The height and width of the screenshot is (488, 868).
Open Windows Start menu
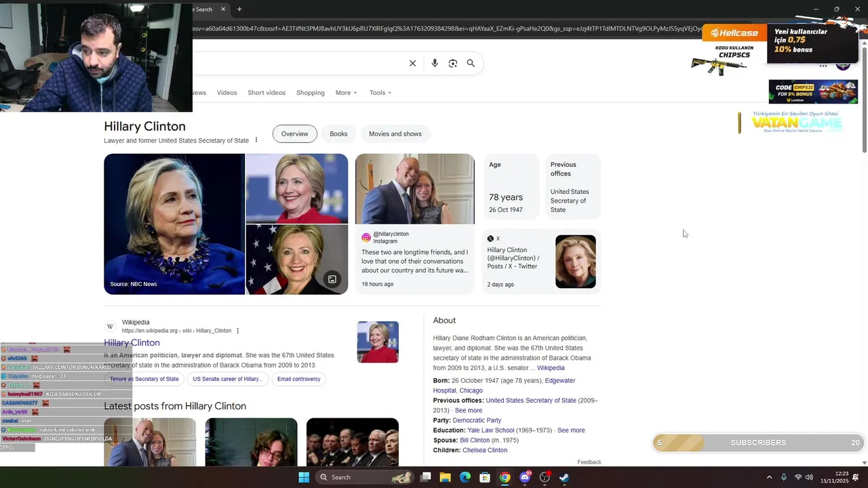point(304,477)
